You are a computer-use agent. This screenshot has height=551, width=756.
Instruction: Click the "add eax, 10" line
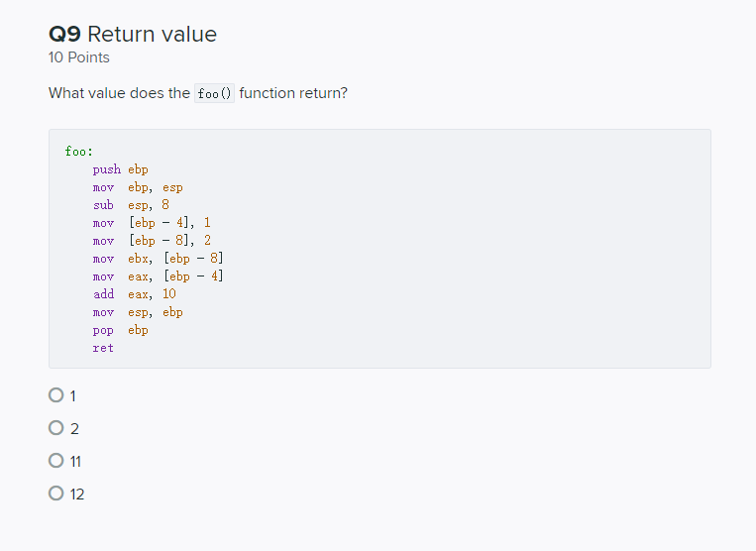135,294
